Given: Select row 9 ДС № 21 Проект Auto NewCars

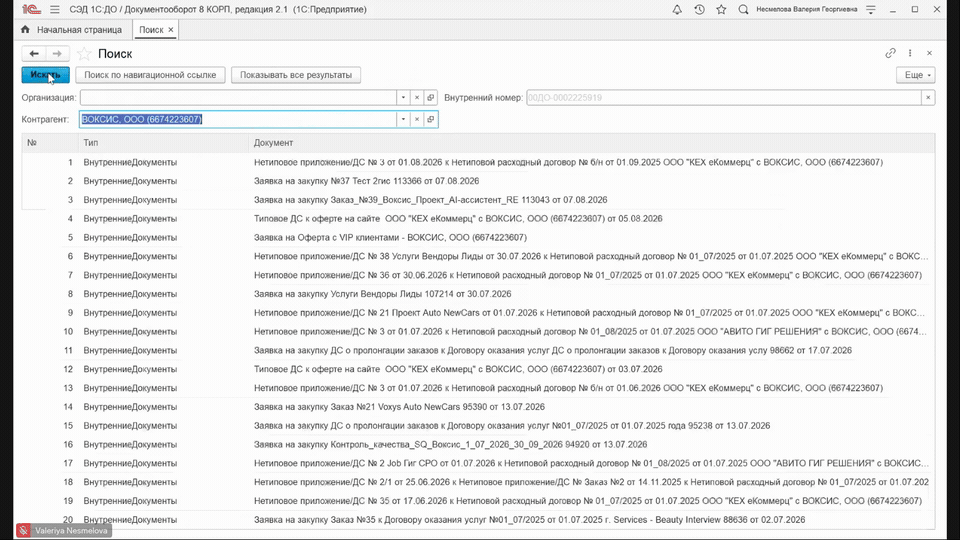Looking at the screenshot, I should point(478,313).
